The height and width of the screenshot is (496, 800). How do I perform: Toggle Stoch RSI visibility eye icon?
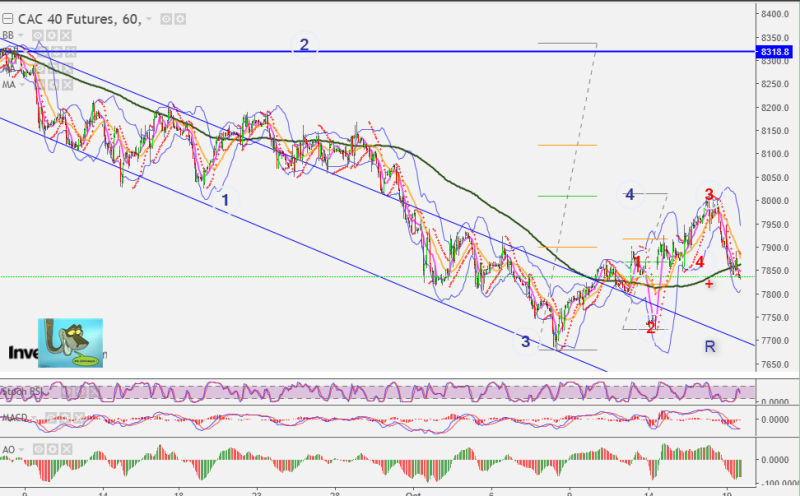coord(67,392)
